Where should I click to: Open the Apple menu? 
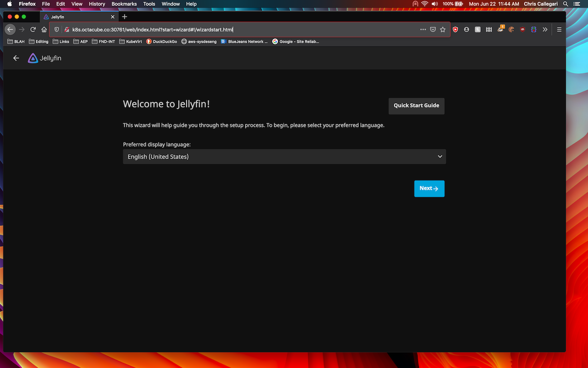[x=9, y=4]
